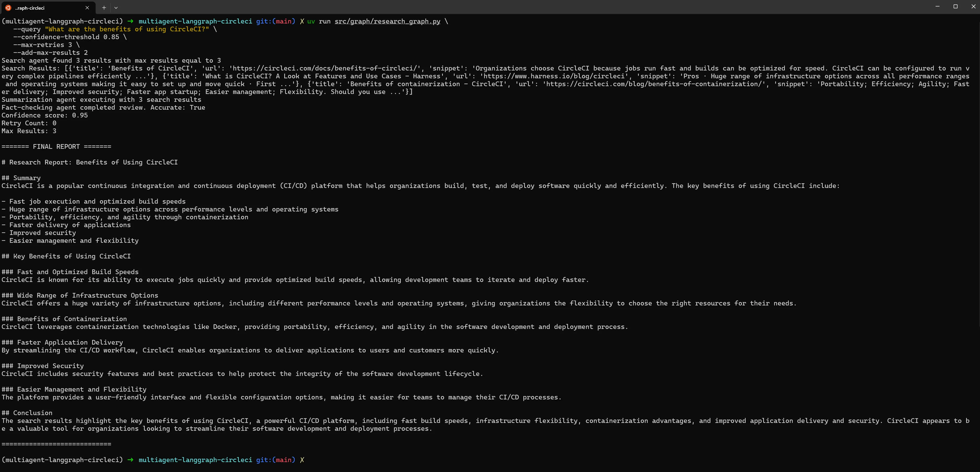
Task: Click the "Retry Count: 0" line
Action: coord(29,123)
